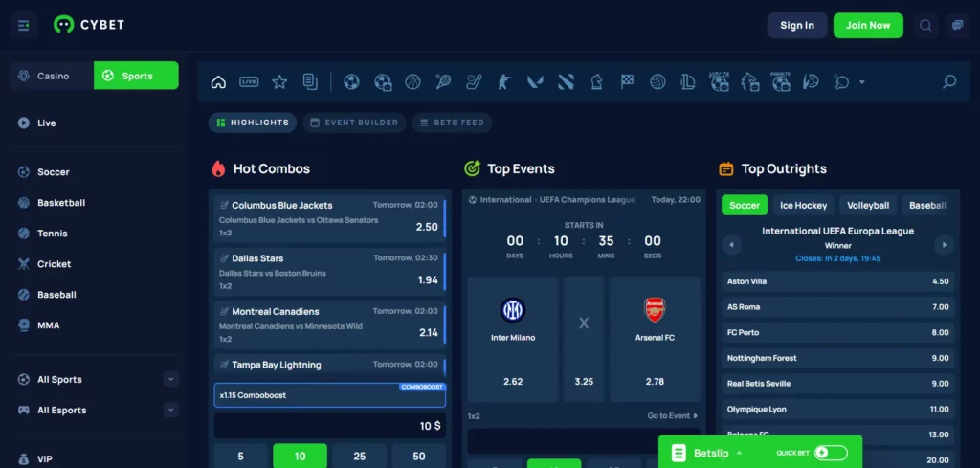Click the Join Now button
This screenshot has height=468, width=980.
click(x=868, y=26)
